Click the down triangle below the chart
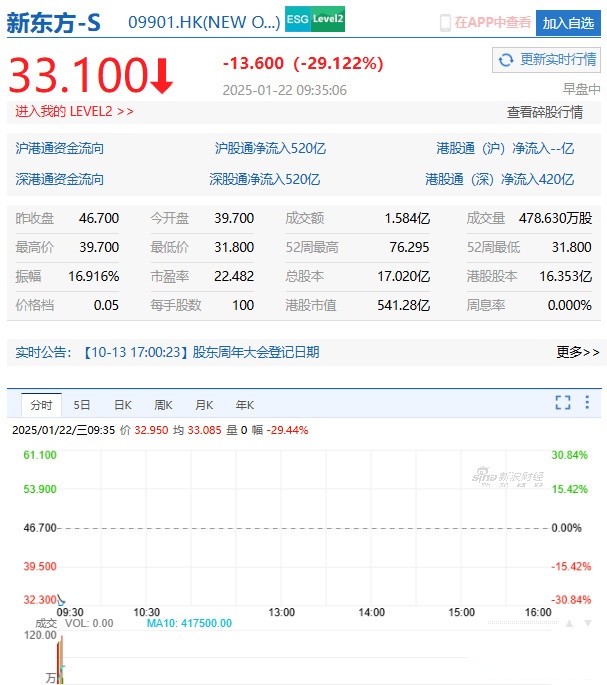 [588, 623]
